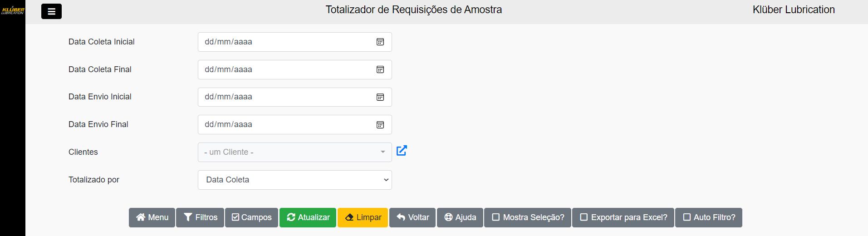The image size is (868, 236).
Task: Open calendar picker for Data Coleta Inicial
Action: coord(380,42)
